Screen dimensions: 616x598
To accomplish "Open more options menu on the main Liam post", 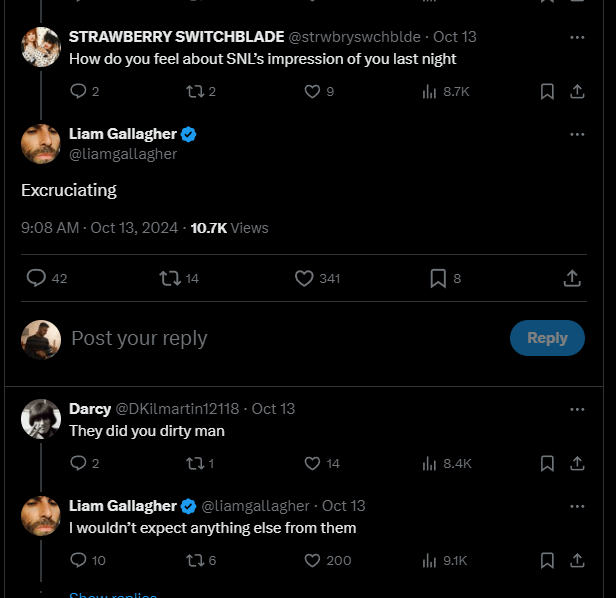I will [577, 134].
